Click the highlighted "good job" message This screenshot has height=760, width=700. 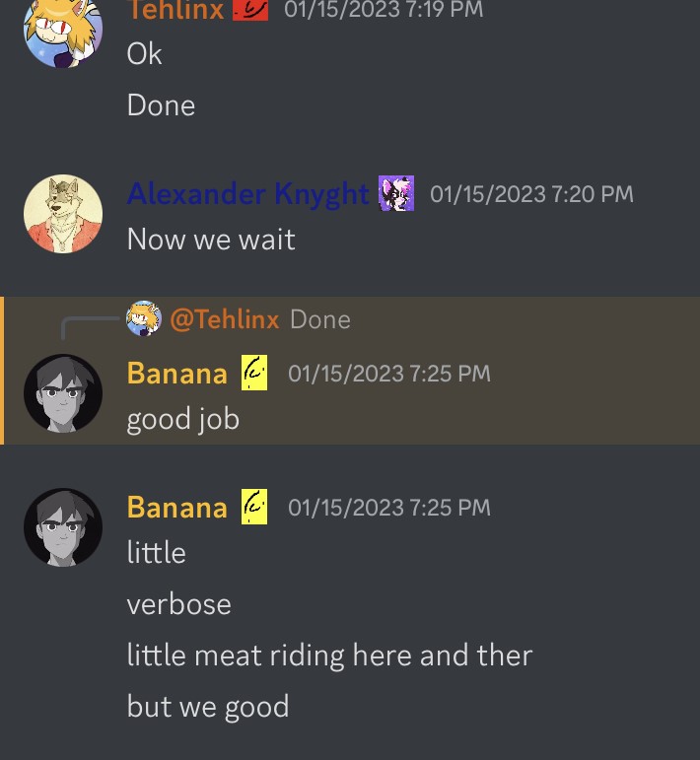183,419
